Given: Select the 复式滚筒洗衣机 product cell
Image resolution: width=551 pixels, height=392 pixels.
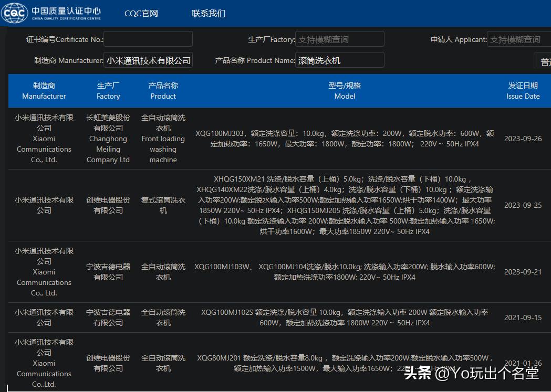Looking at the screenshot, I should point(163,205).
